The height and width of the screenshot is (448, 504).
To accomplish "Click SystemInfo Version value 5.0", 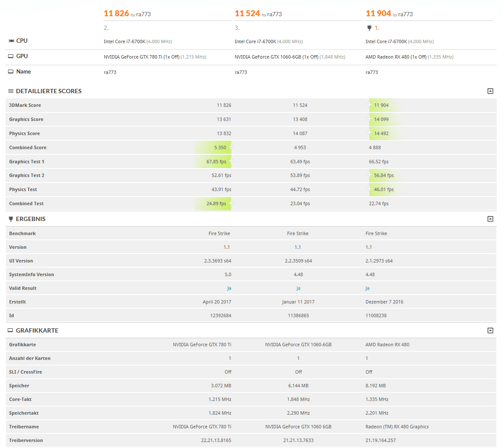I will [x=228, y=274].
